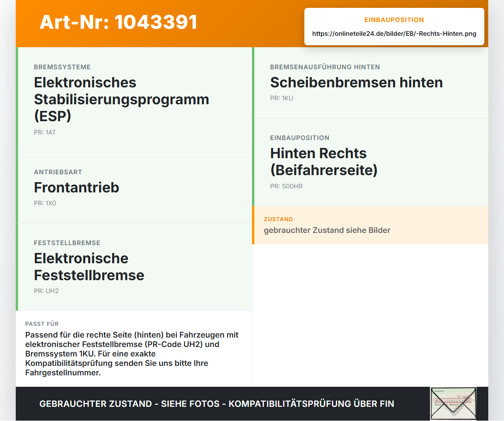504x421 pixels.
Task: Click the BREMSENAUSFÜHRUNG HINTEN label
Action: point(325,67)
